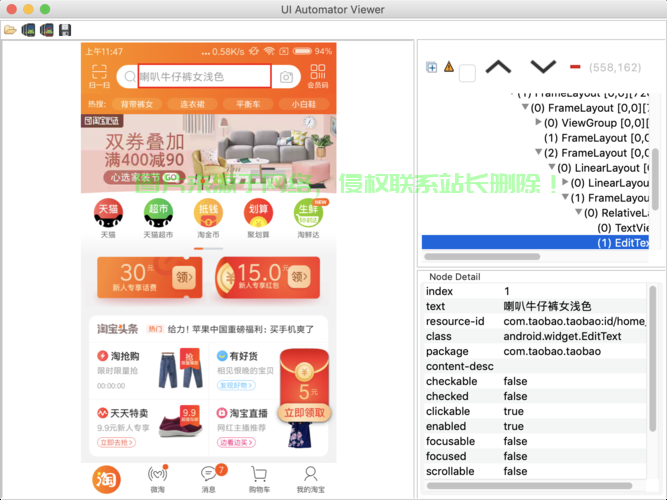This screenshot has width=667, height=500.
Task: Open the 淘抢购 section with jeans
Action: tap(149, 370)
